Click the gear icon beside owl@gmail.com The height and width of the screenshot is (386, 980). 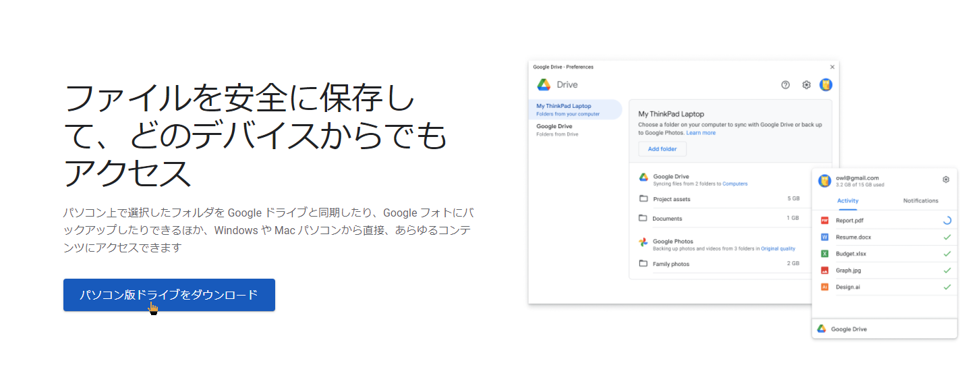[x=946, y=180]
